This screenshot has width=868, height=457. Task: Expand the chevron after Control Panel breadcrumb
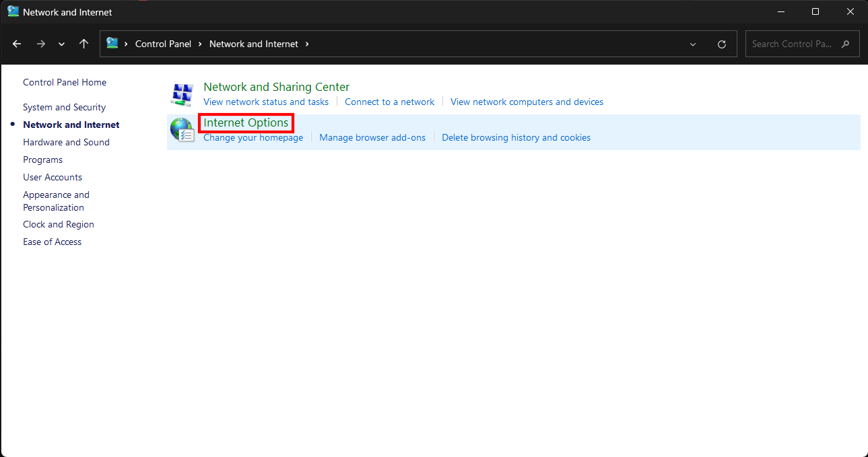[200, 44]
